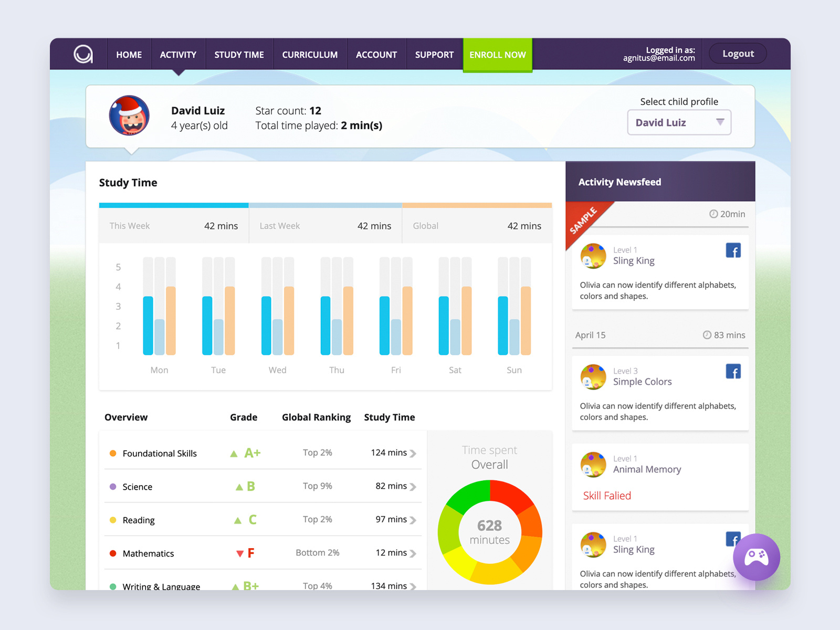This screenshot has width=840, height=630.
Task: Click the clock icon next to 20min
Action: coord(712,214)
